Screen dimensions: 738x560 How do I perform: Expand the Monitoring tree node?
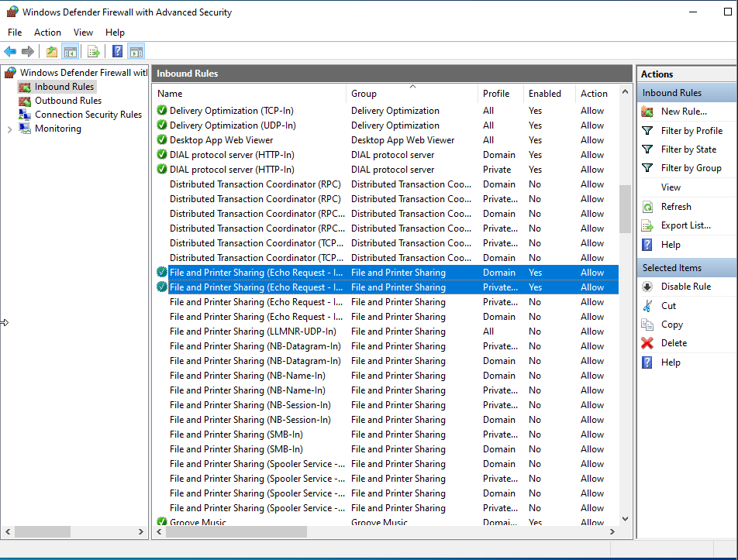click(x=9, y=129)
